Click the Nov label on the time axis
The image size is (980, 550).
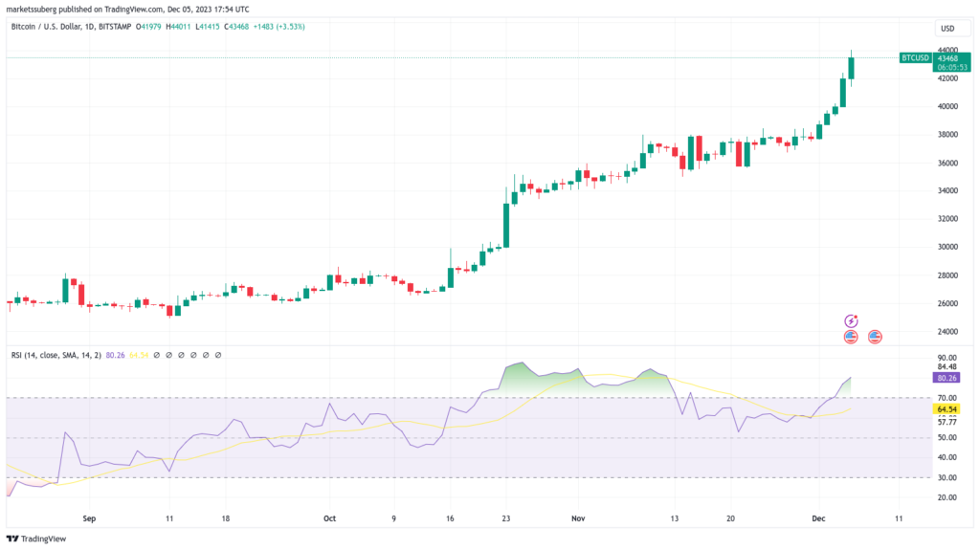point(578,518)
